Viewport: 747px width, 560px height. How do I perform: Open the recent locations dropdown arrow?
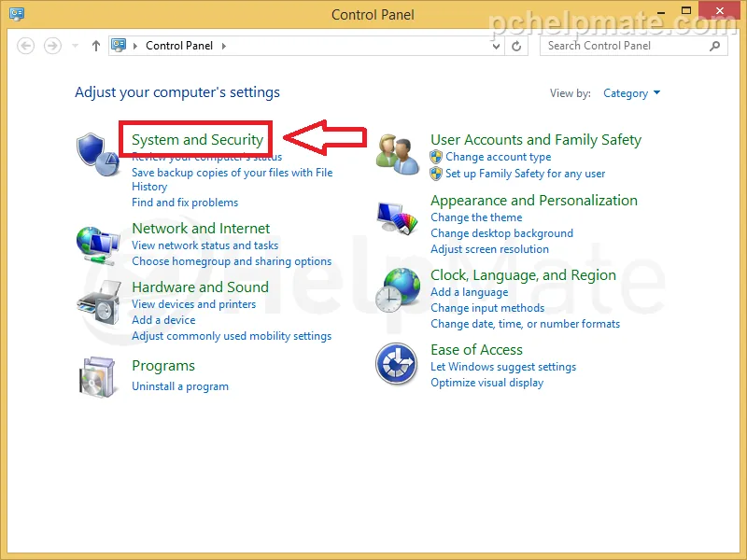coord(76,46)
